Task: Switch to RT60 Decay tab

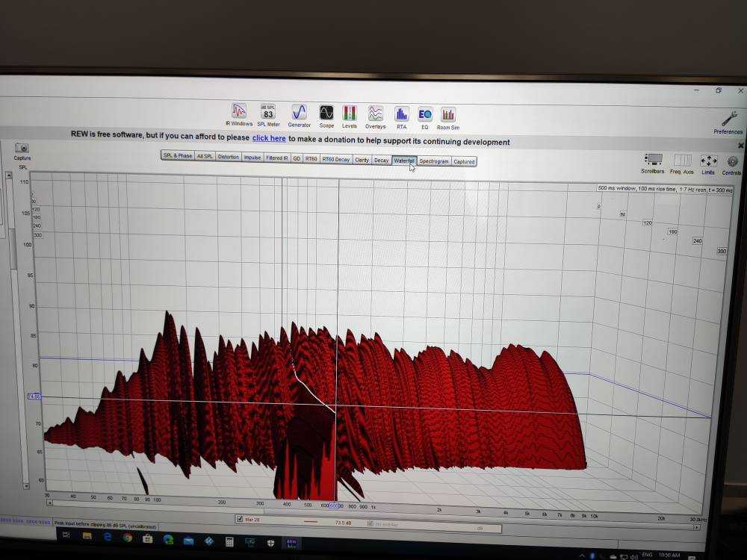Action: tap(336, 159)
